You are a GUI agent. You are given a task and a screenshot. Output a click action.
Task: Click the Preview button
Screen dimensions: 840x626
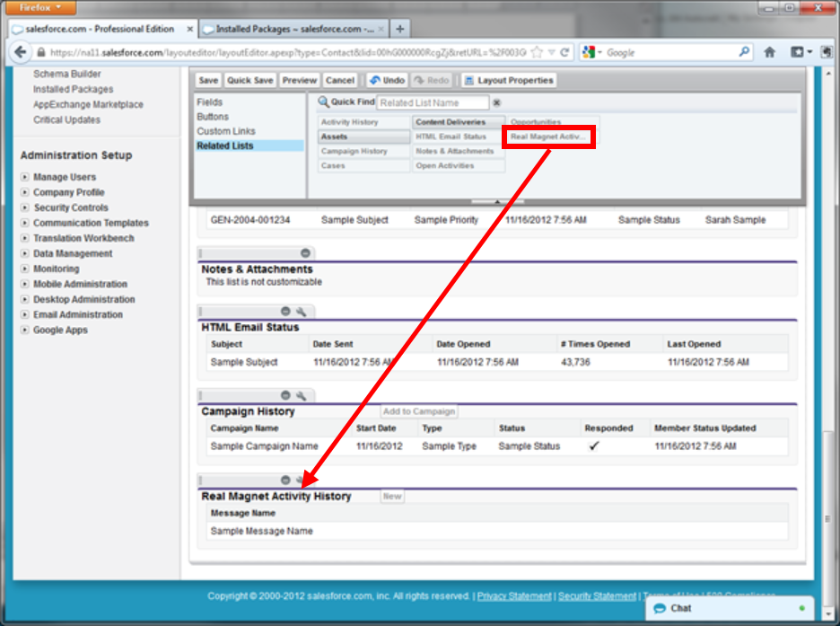point(300,81)
